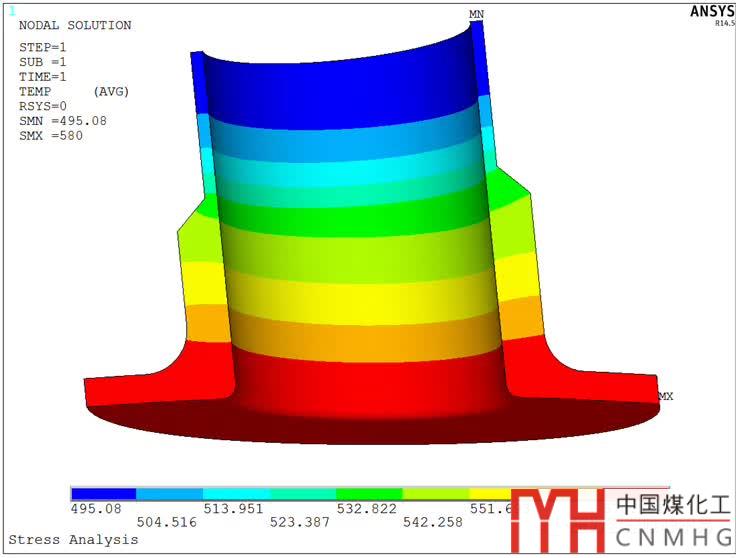Click the 'NODAL SOLUTION' title text

(x=75, y=25)
